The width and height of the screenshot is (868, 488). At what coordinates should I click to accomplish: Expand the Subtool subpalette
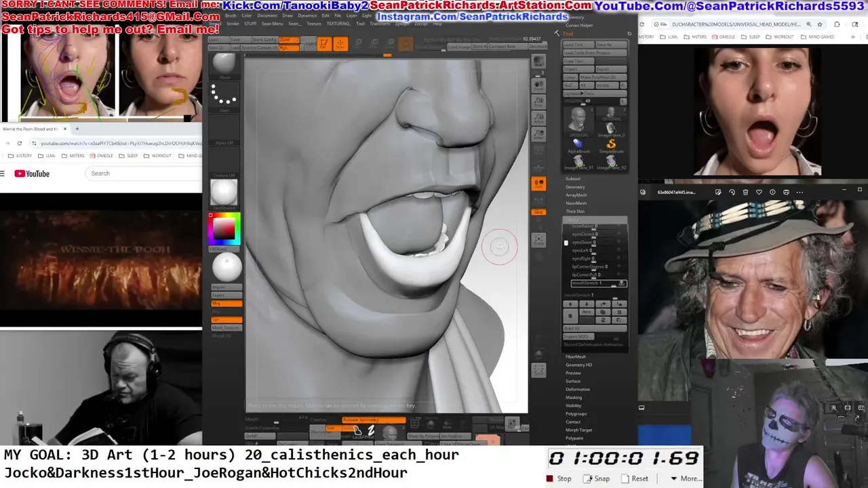[573, 179]
